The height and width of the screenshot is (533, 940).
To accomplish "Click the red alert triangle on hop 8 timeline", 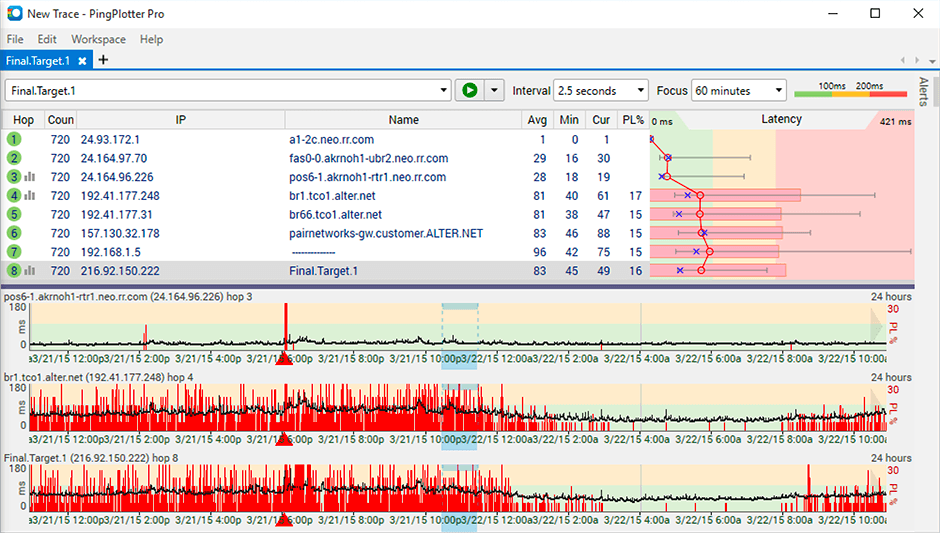I will click(x=284, y=520).
